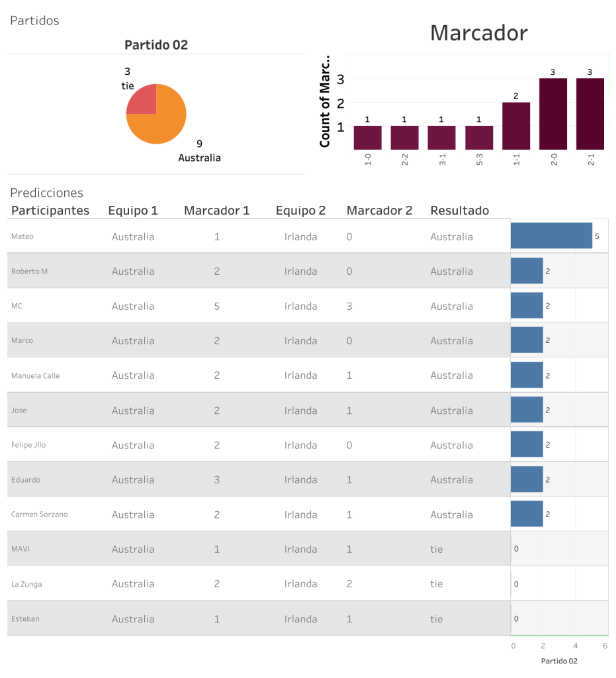Viewport: 616px width, 678px height.
Task: Select La Zunga participant name
Action: point(26,584)
